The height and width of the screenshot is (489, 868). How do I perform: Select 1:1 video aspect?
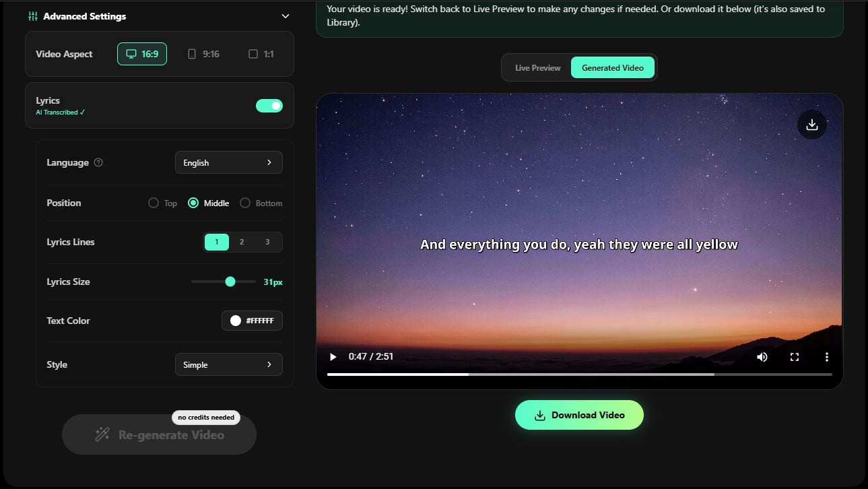pyautogui.click(x=261, y=54)
